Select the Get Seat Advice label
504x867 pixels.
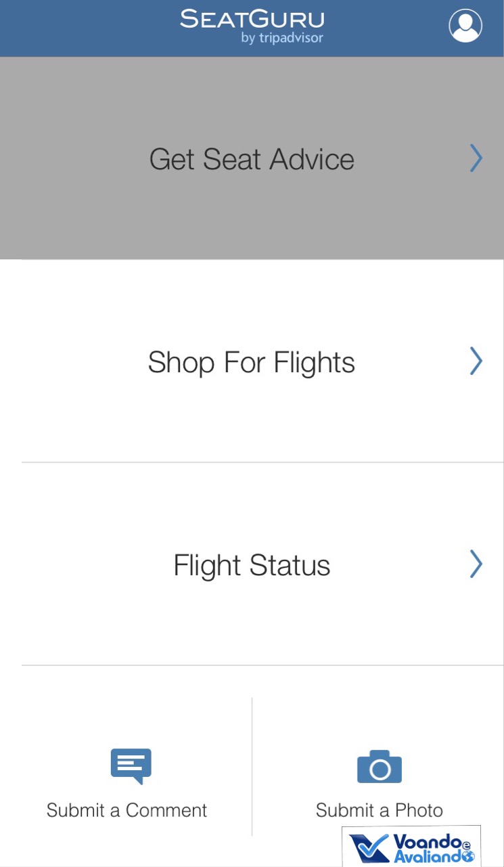[252, 160]
